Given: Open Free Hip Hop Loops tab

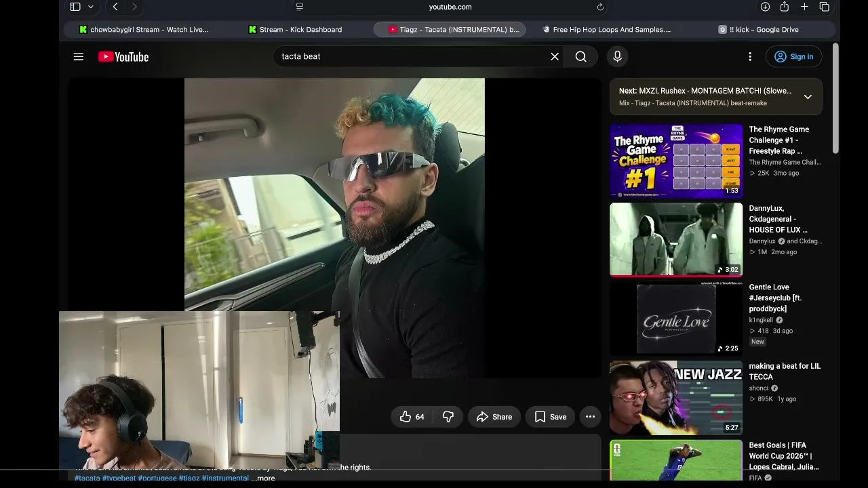Looking at the screenshot, I should 608,30.
